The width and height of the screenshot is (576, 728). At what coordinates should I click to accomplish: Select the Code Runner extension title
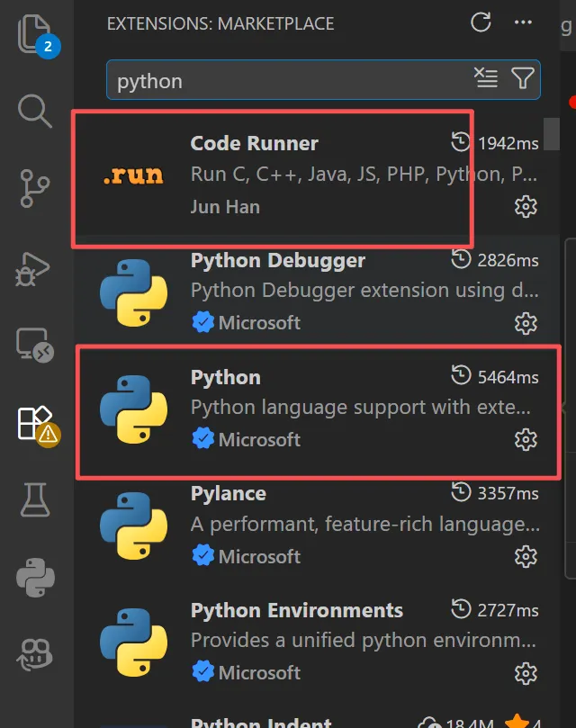click(x=254, y=143)
